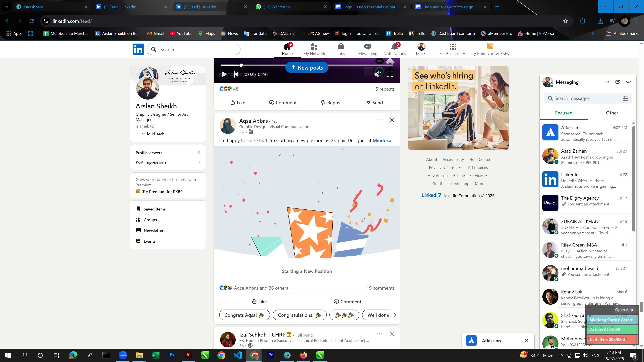The width and height of the screenshot is (644, 362).
Task: Close the Atlassian chat bubble
Action: click(526, 341)
